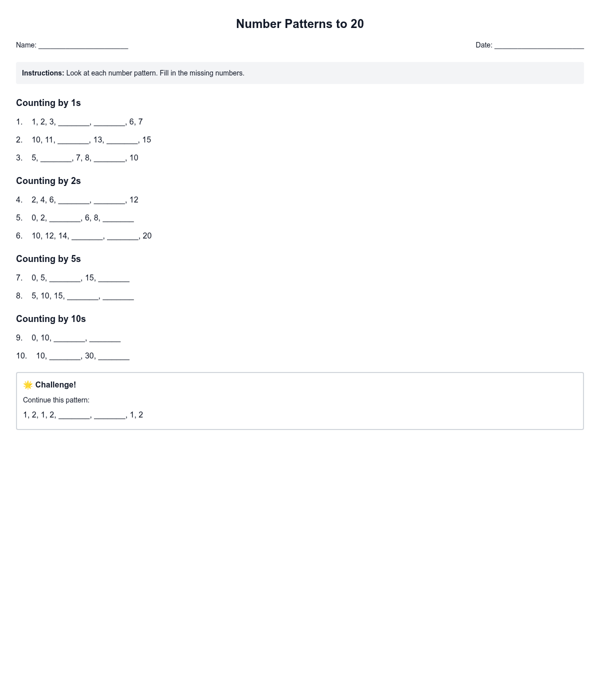
Task: Click the "Counting by 10s" heading
Action: pos(51,319)
